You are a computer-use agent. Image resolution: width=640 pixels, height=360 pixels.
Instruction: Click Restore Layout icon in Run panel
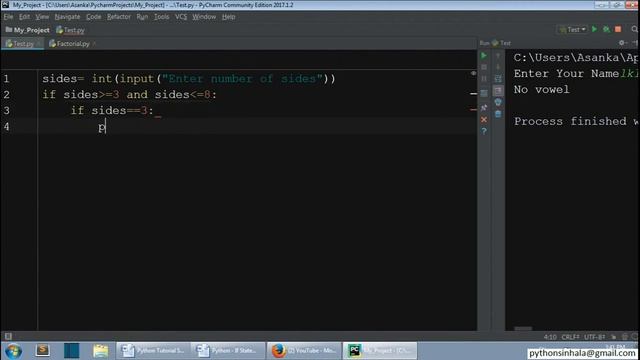pos(484,93)
